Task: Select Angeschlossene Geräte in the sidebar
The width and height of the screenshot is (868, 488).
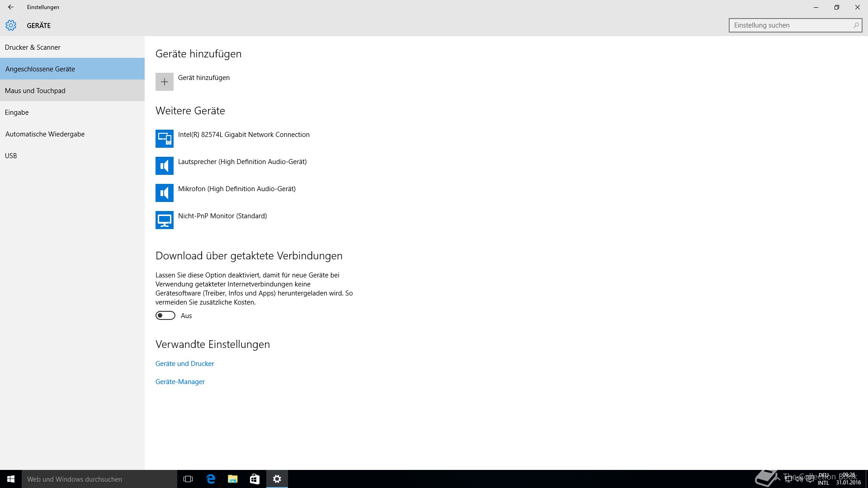Action: click(x=72, y=69)
